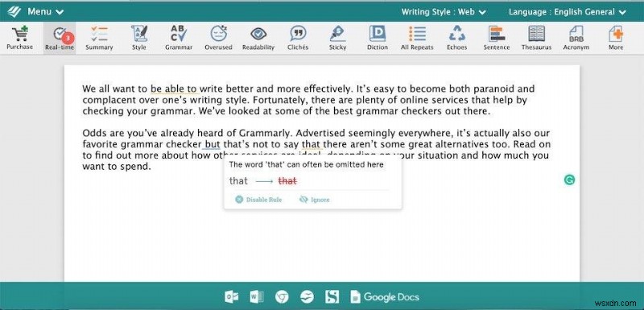The width and height of the screenshot is (644, 310).
Task: Open the Thesaurus report
Action: click(536, 38)
